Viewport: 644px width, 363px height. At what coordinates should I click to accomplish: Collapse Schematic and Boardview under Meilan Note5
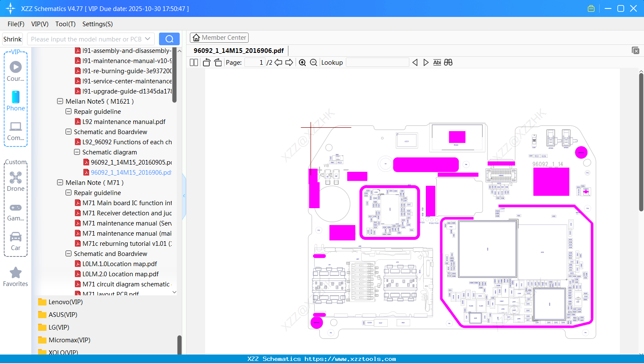[69, 132]
